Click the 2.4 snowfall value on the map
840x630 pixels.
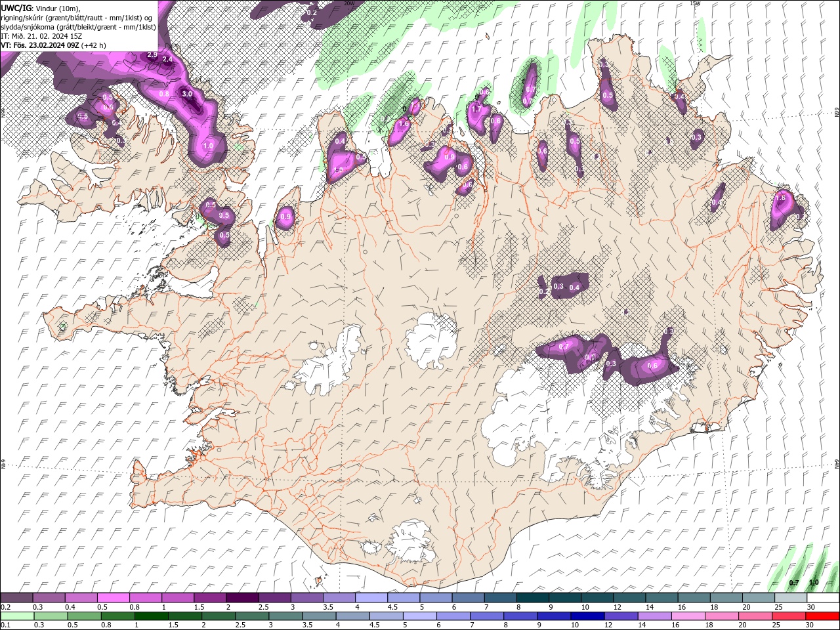click(x=167, y=59)
